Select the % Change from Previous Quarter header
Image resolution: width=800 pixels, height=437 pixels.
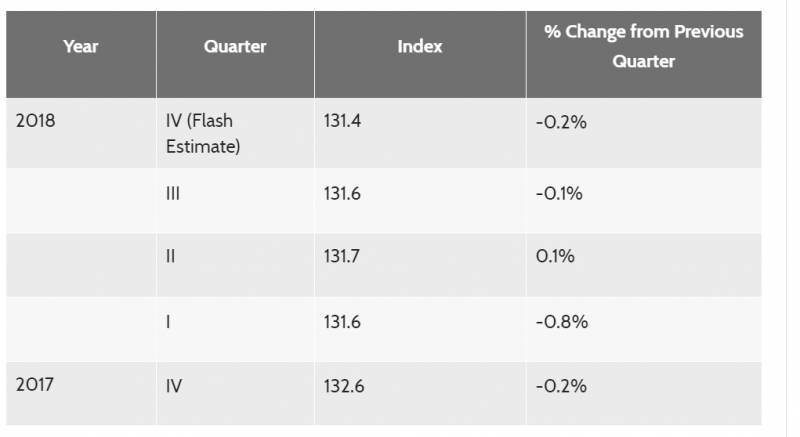pos(643,47)
